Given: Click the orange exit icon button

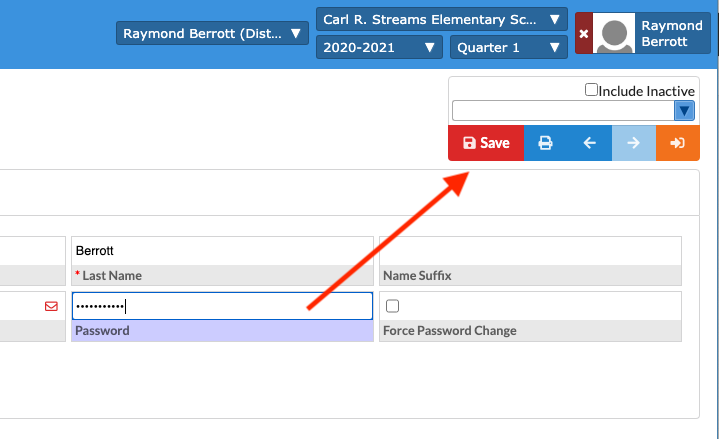Looking at the screenshot, I should [x=677, y=143].
